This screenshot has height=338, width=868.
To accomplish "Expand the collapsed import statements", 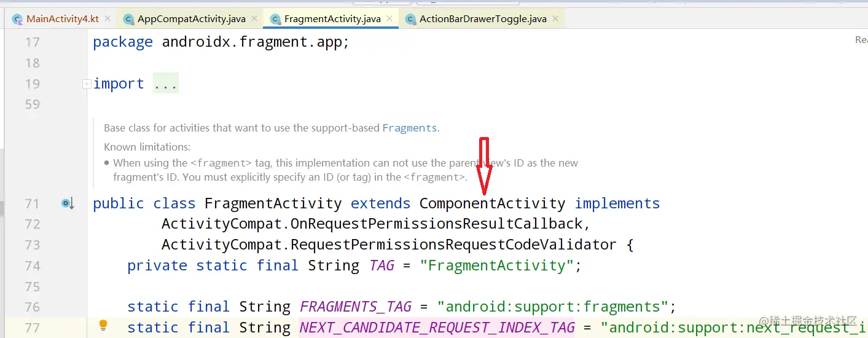I will coord(87,84).
